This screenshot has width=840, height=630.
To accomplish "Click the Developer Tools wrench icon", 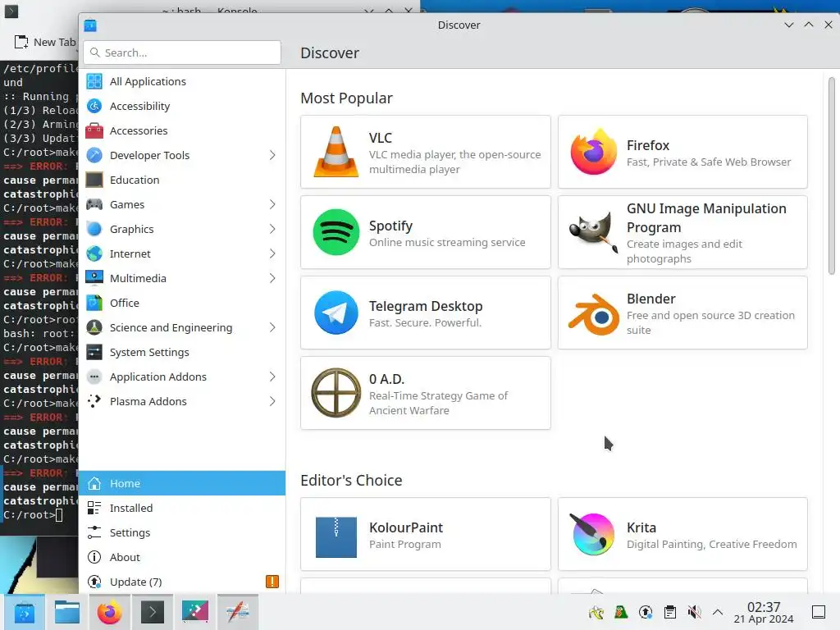I will click(94, 155).
